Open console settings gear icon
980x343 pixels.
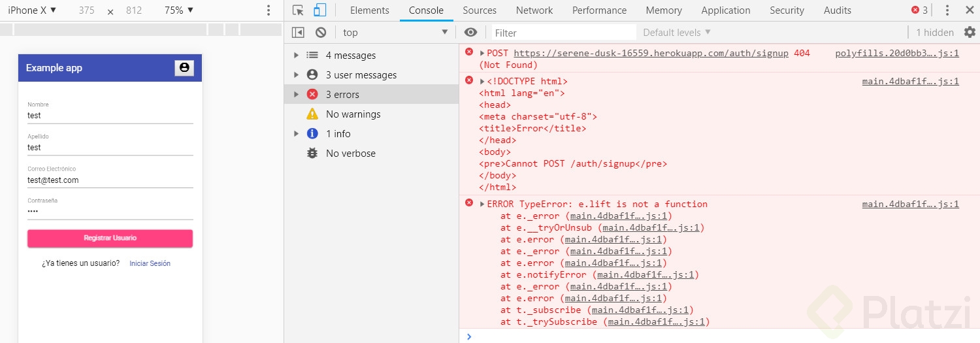[x=970, y=32]
